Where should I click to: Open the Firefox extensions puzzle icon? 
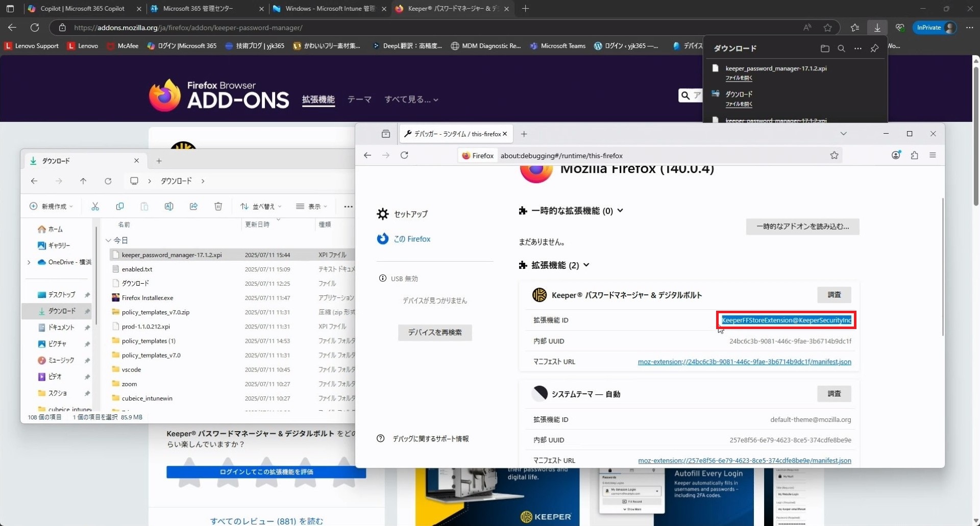(x=914, y=156)
